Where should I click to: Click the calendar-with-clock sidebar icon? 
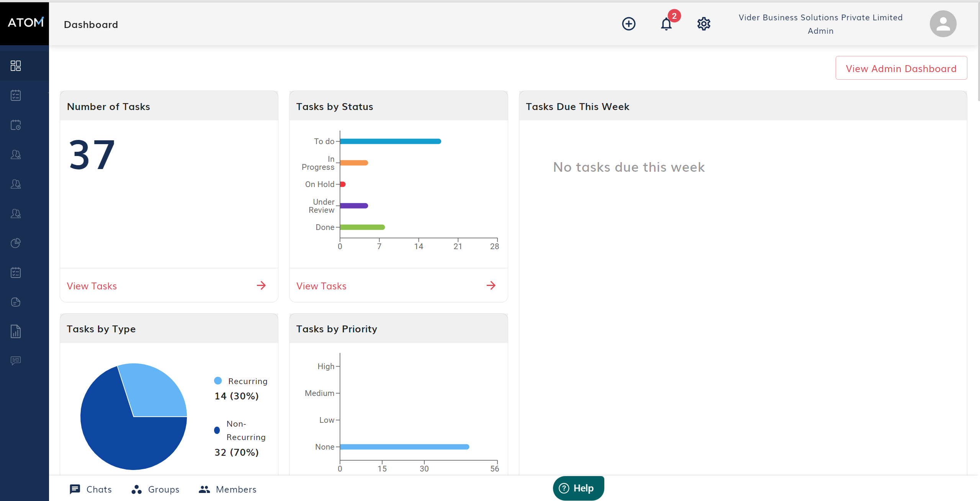click(16, 125)
